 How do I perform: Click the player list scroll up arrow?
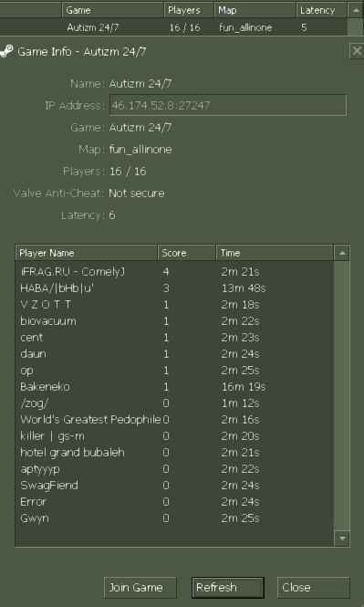[x=341, y=253]
